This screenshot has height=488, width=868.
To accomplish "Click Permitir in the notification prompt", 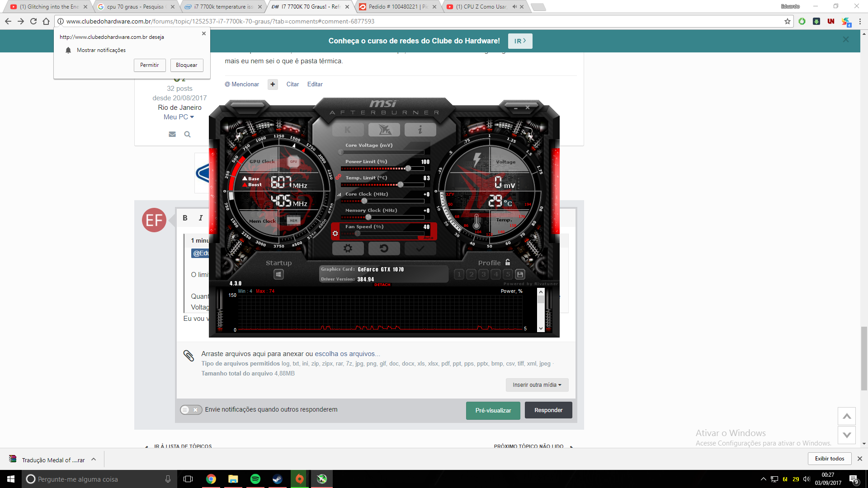I will (x=149, y=65).
